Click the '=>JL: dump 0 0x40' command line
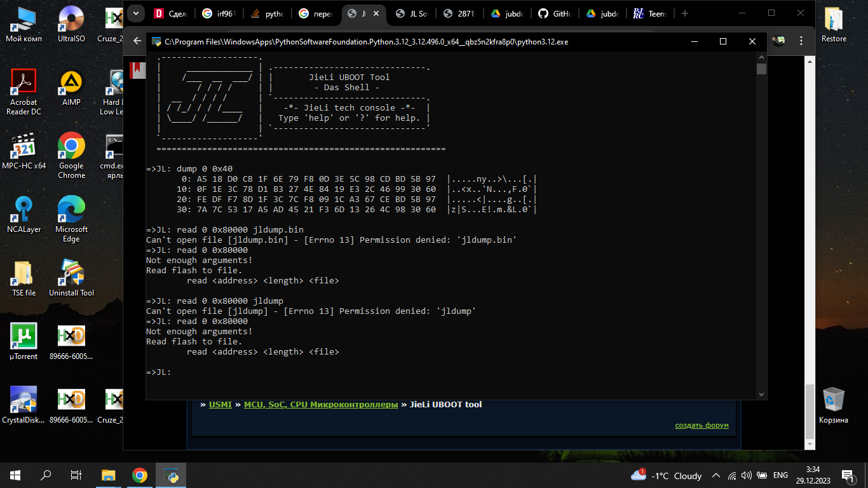 pyautogui.click(x=189, y=168)
